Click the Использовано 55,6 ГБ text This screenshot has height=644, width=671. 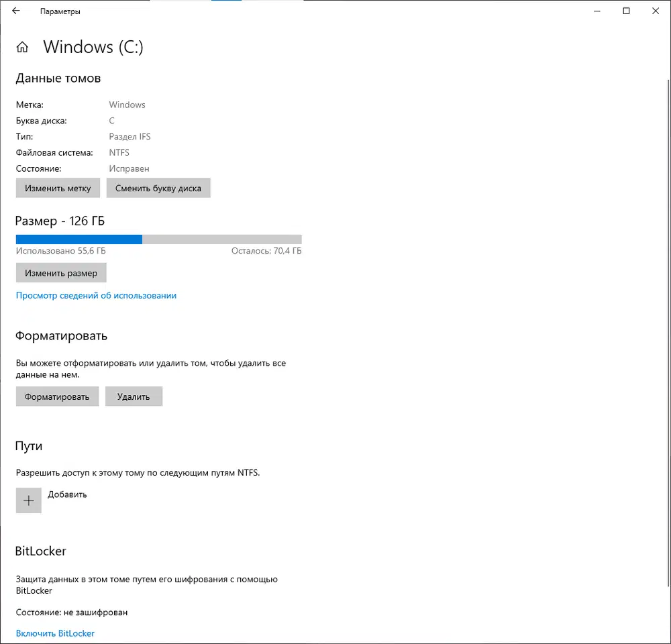pyautogui.click(x=61, y=251)
